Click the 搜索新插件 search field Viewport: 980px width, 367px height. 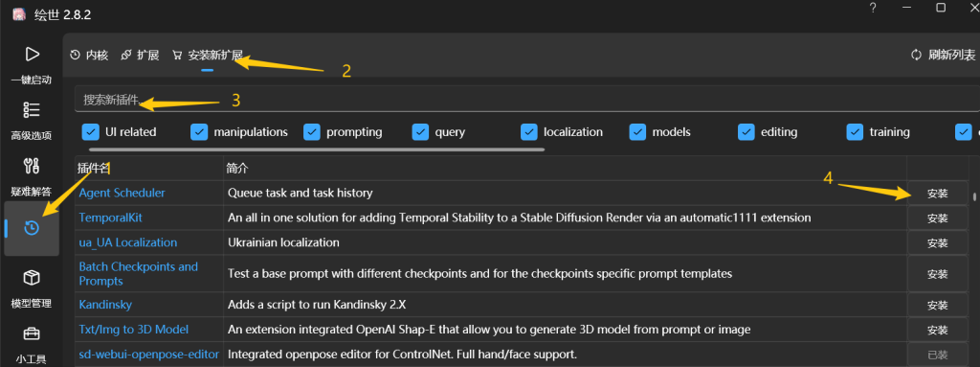(527, 100)
